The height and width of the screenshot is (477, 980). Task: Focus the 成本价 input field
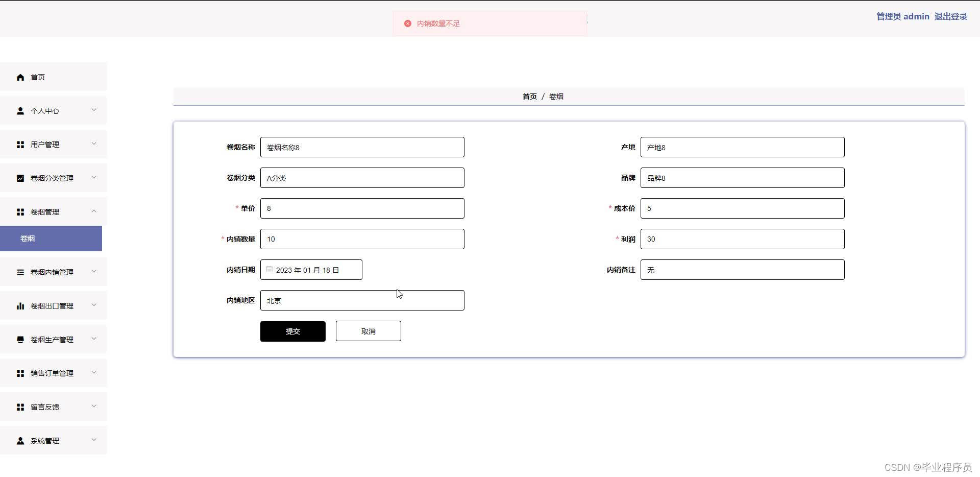[x=743, y=208]
